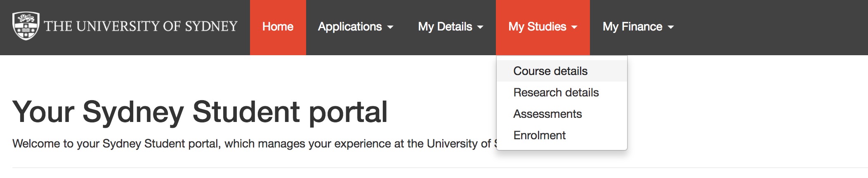Click the caret arrow beside My Studies
Image resolution: width=868 pixels, height=178 pixels.
click(x=574, y=28)
